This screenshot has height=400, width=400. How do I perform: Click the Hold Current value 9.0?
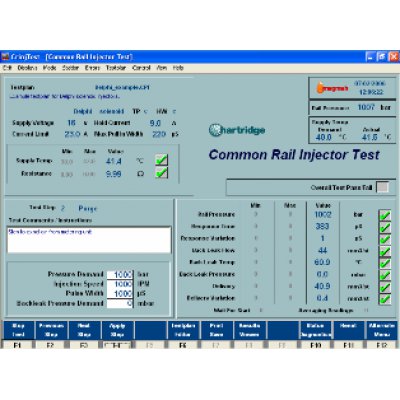[155, 123]
